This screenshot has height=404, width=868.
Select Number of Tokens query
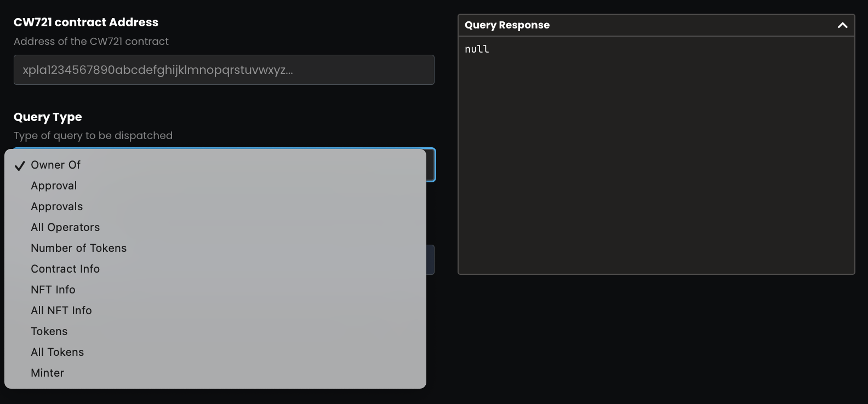click(x=78, y=249)
